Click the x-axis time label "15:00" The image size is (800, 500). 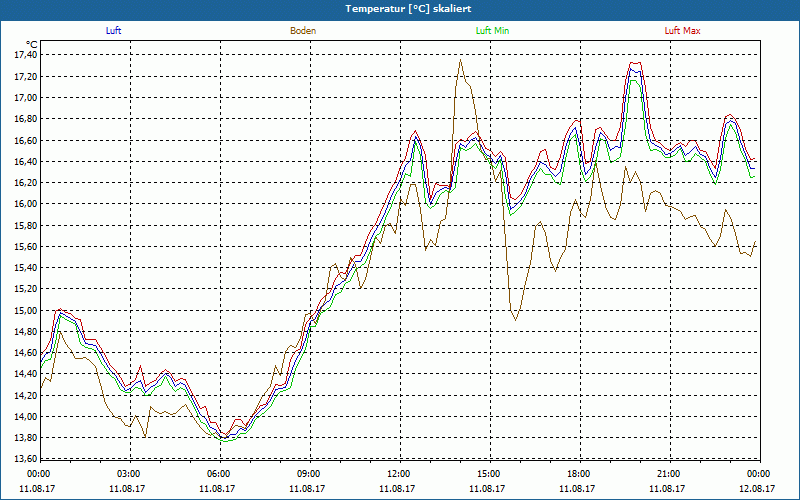487,474
